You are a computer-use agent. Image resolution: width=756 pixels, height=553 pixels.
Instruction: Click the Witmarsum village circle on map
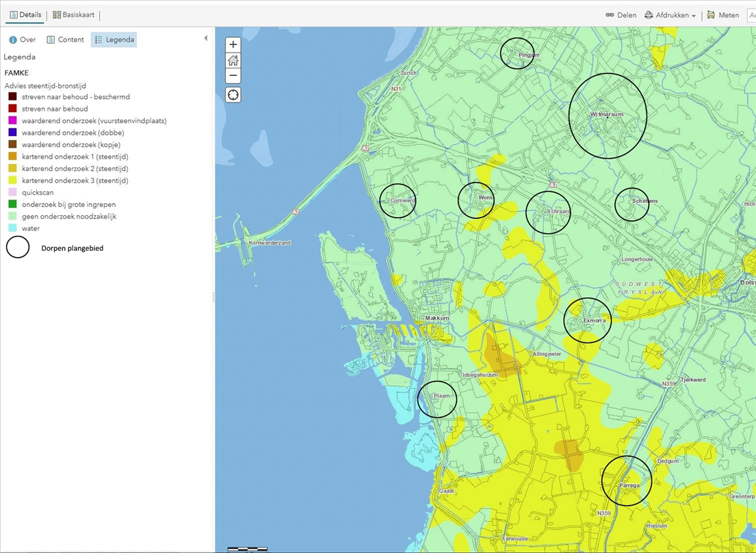click(608, 116)
